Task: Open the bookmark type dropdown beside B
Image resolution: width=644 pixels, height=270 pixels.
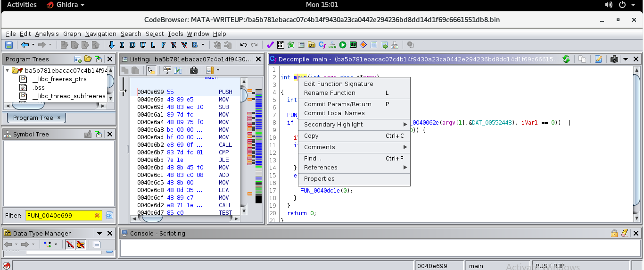Action: click(x=203, y=45)
